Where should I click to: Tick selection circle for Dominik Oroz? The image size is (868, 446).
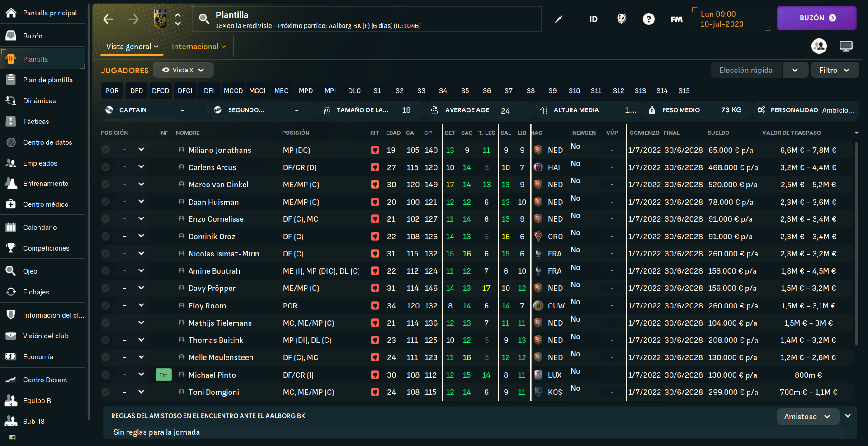(x=105, y=236)
